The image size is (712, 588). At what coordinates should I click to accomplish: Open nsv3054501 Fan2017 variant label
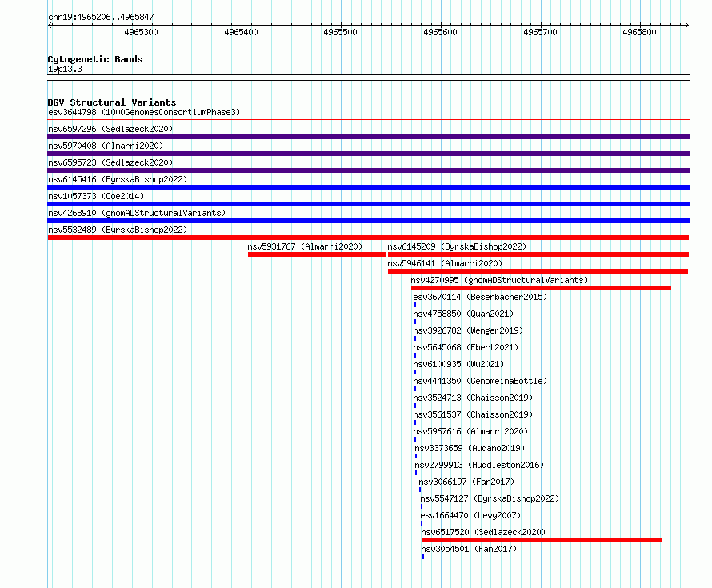coord(469,549)
